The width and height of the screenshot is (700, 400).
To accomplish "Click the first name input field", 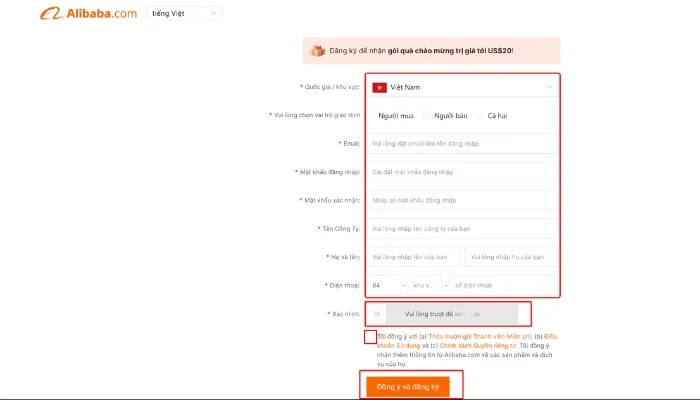I will (413, 257).
